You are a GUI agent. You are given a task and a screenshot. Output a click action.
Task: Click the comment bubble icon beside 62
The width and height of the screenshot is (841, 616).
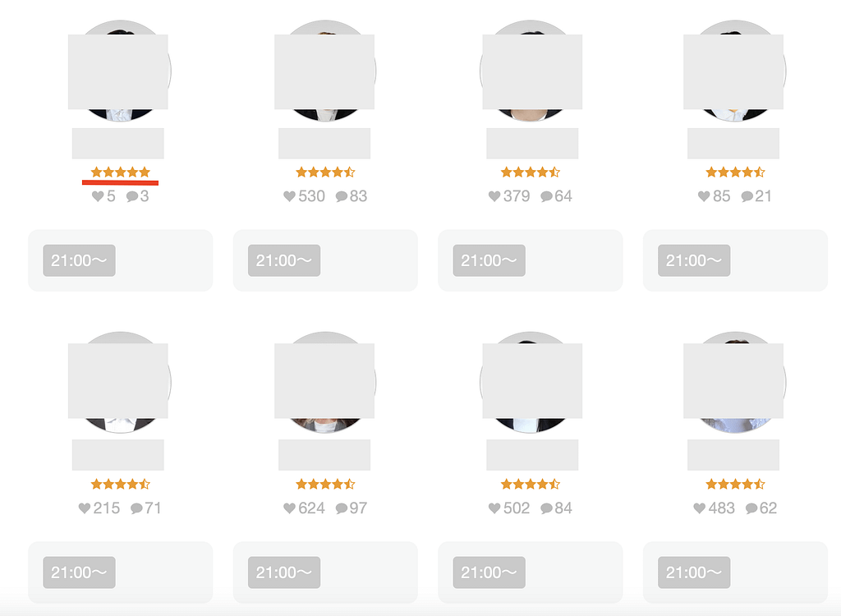click(751, 508)
